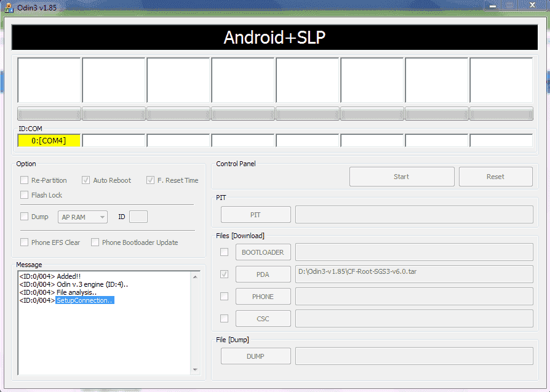Screen dimensions: 550x392
Task: Click the yellow 0:[COM4] port box
Action: (x=49, y=140)
